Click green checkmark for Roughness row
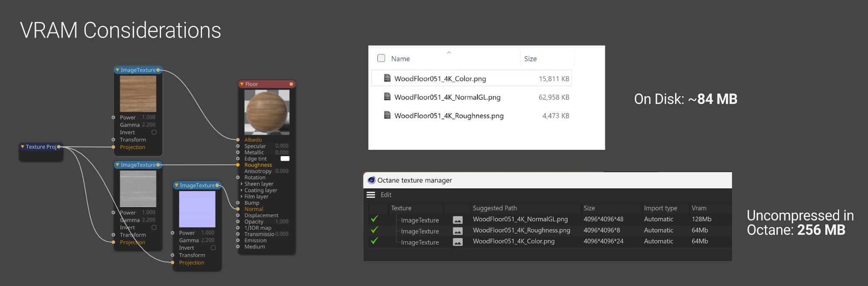Screen dimensions: 868x286 pos(374,230)
